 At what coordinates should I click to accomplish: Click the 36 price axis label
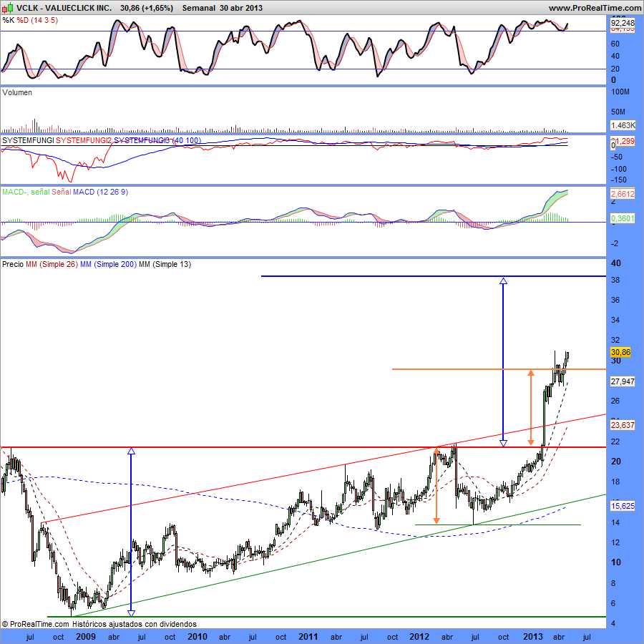[x=615, y=300]
